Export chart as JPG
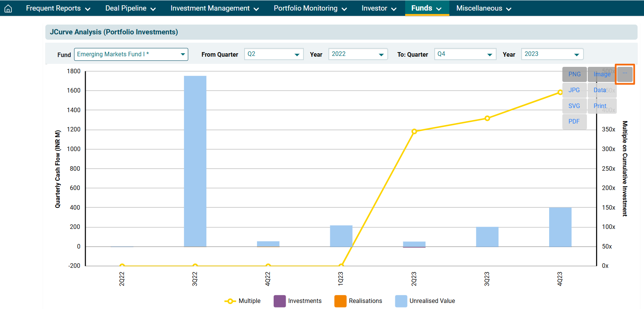 pos(574,90)
